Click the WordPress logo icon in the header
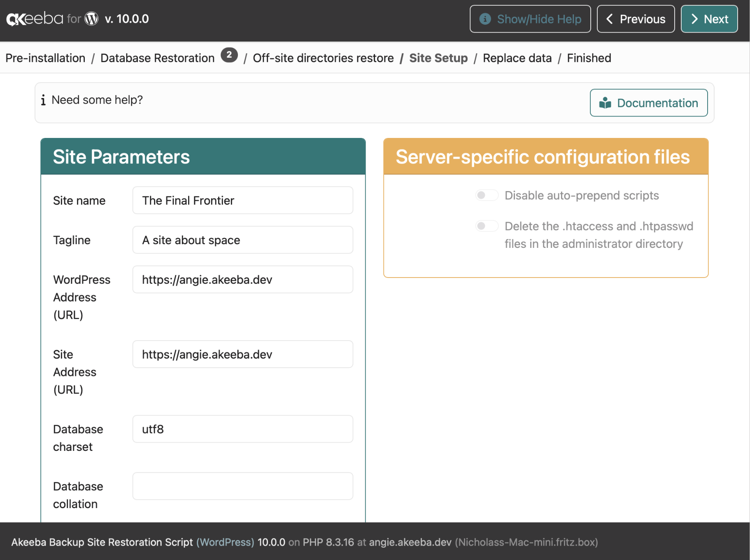Screen dimensions: 750x560 (91, 19)
